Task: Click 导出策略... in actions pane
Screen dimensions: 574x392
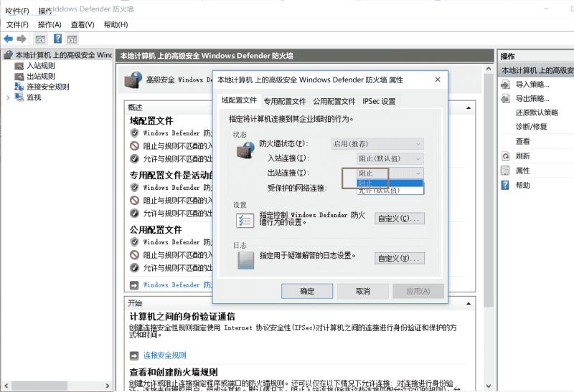Action: pyautogui.click(x=532, y=98)
